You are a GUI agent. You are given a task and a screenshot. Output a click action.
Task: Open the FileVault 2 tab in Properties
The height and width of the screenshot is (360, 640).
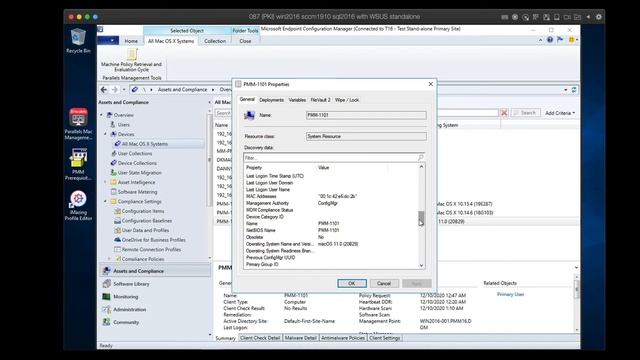coord(320,100)
